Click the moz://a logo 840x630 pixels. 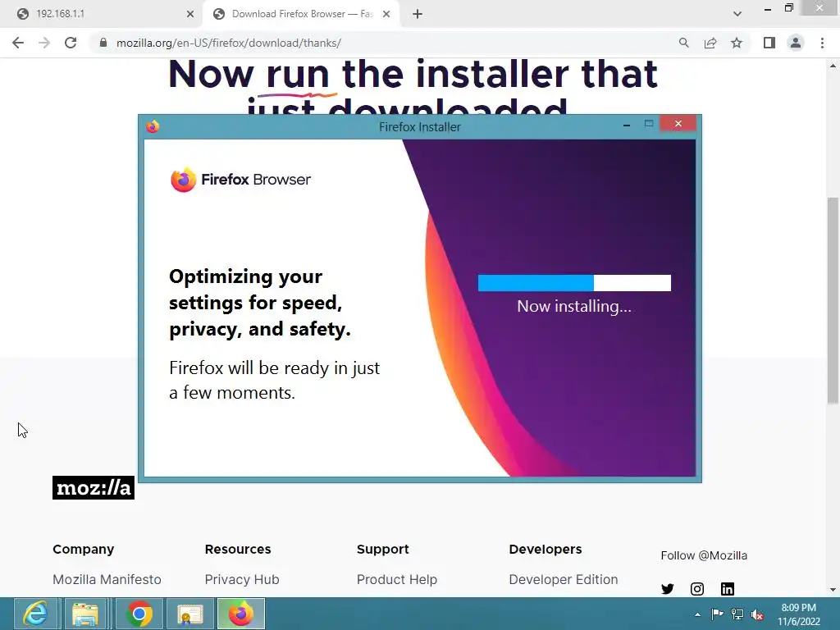click(x=94, y=487)
